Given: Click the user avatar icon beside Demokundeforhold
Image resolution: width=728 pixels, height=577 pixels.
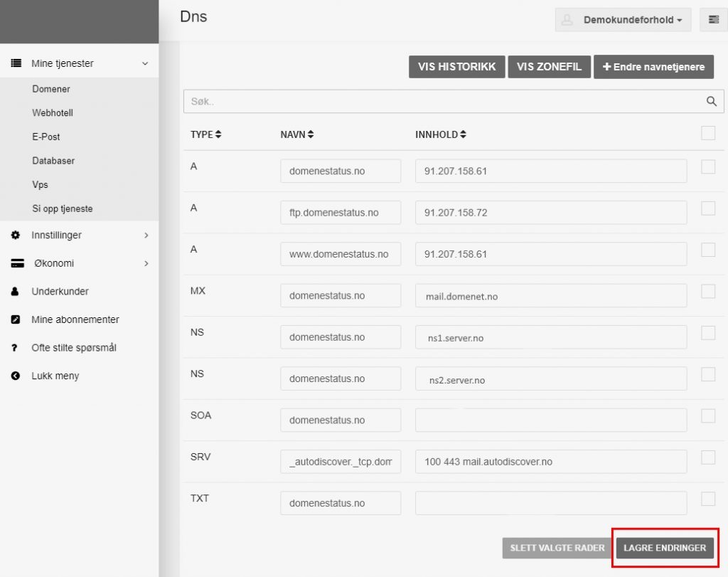Looking at the screenshot, I should 567,19.
